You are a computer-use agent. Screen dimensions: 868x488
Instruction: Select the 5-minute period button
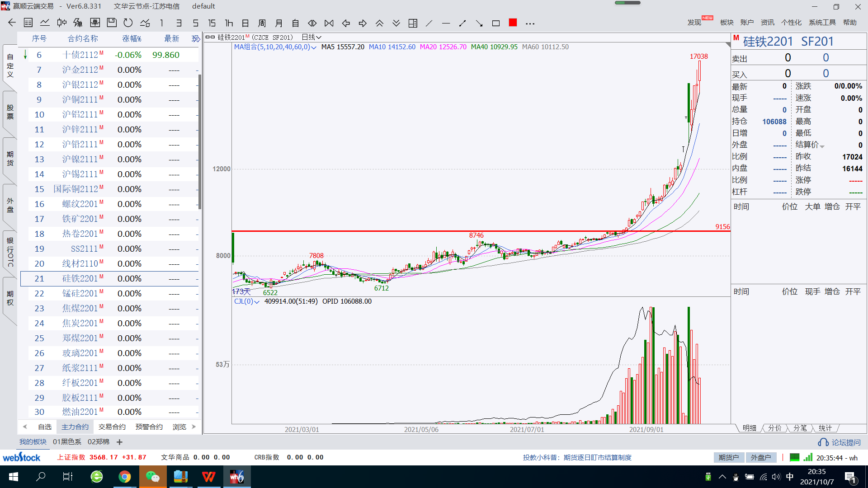coord(195,23)
